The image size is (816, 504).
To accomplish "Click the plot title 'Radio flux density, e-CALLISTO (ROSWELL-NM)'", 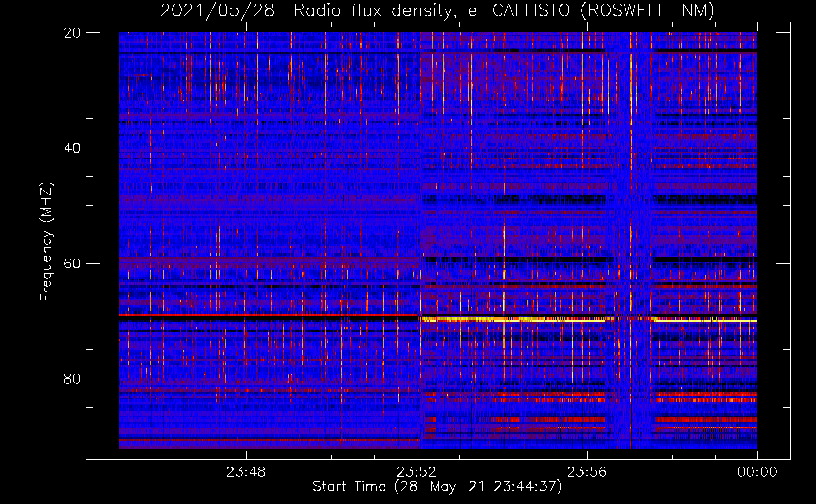I will coord(504,10).
